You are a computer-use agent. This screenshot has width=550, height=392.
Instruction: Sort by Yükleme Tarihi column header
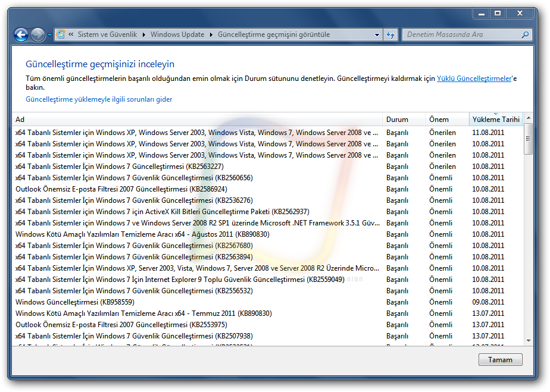pyautogui.click(x=496, y=119)
